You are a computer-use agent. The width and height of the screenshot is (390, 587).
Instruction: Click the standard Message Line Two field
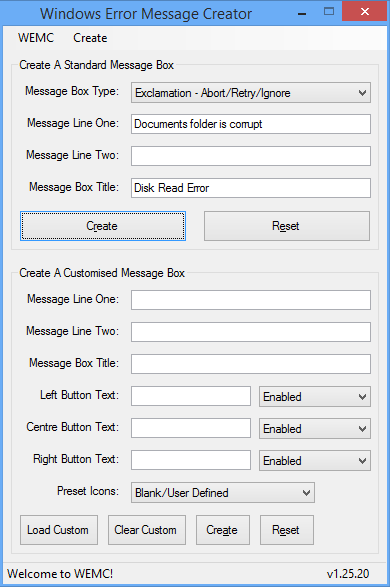pos(251,156)
